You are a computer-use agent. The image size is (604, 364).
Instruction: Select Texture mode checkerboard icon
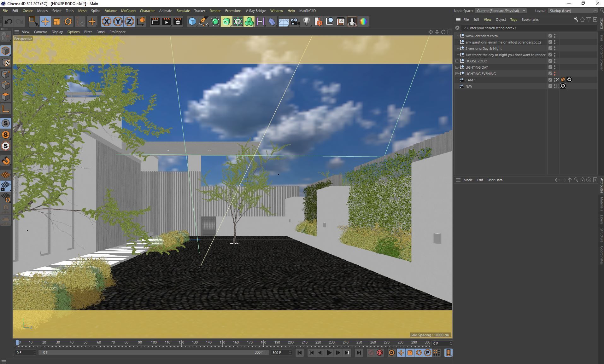(6, 62)
